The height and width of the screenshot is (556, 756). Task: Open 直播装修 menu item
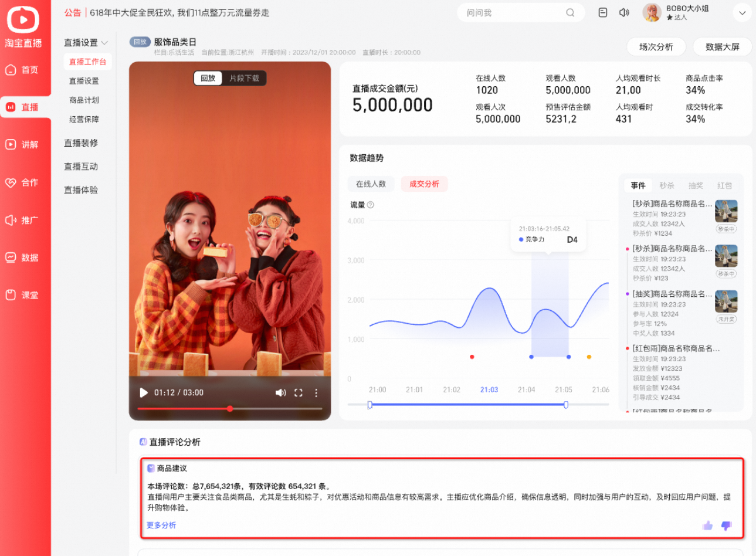click(x=81, y=143)
